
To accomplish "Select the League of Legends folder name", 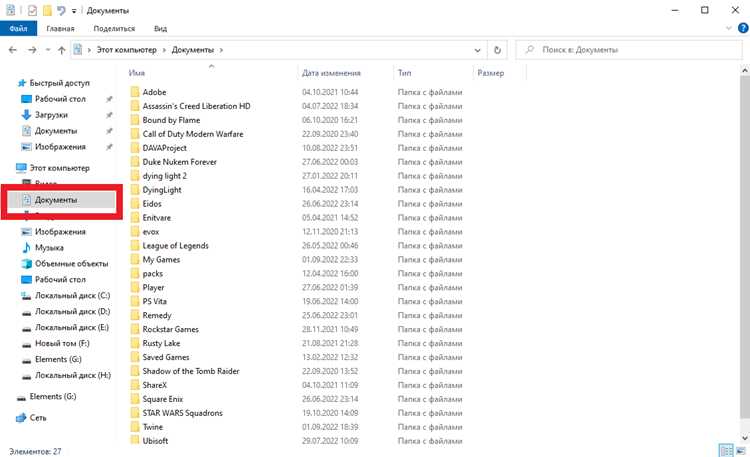I will (175, 245).
